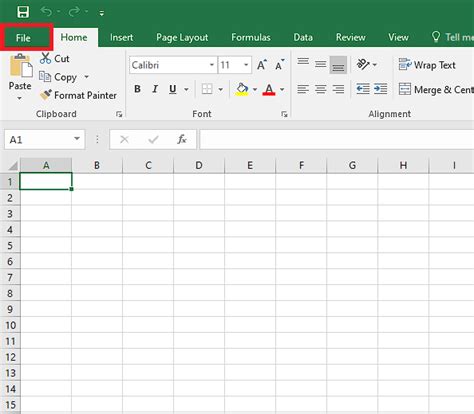This screenshot has height=414, width=474.
Task: Toggle Italic formatting
Action: [155, 89]
